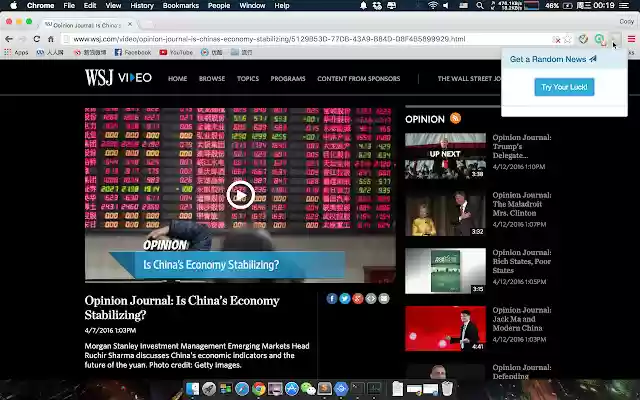Share video on Google Plus
The height and width of the screenshot is (400, 640).
pos(358,299)
